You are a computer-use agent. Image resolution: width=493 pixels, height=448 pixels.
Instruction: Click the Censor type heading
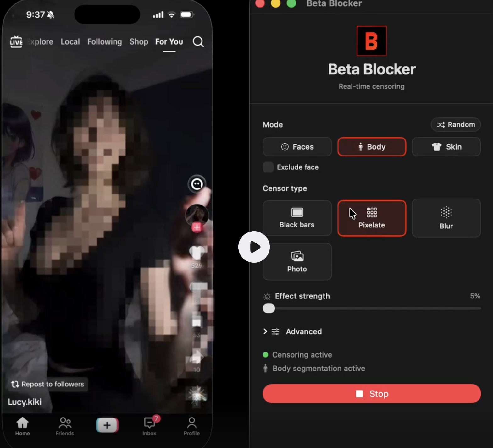[x=285, y=188]
